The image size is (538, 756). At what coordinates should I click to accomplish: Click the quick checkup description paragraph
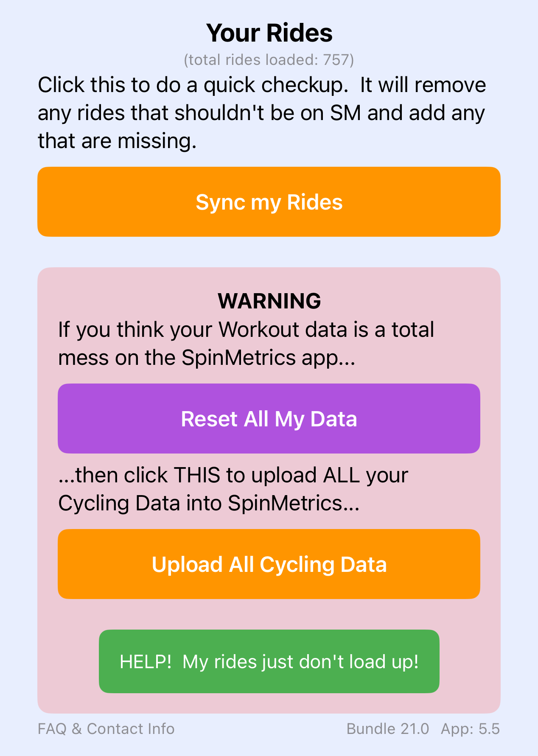[x=262, y=113]
